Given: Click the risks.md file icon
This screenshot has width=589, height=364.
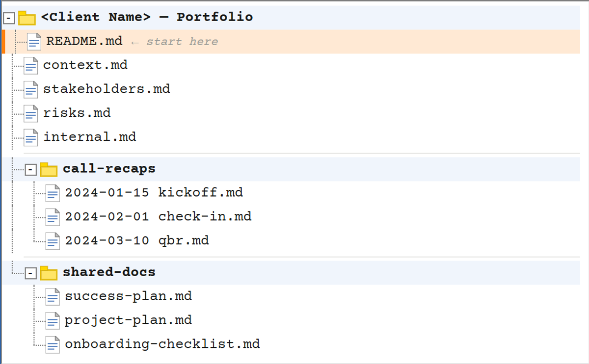Looking at the screenshot, I should pyautogui.click(x=31, y=114).
